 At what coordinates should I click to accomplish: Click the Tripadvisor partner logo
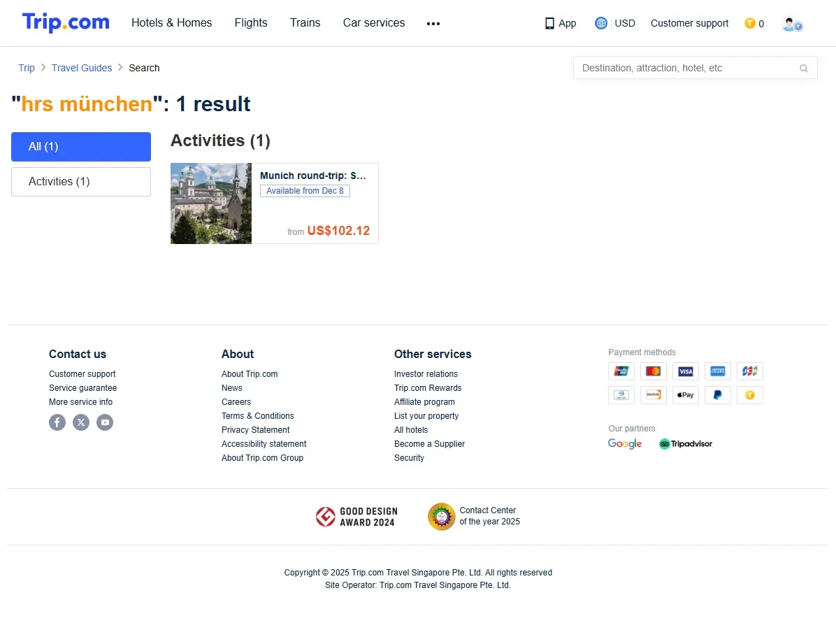point(686,444)
